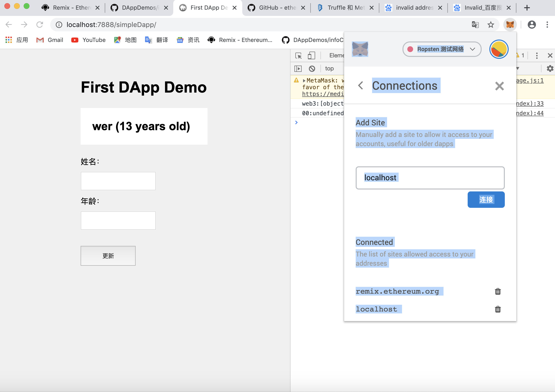Click the MetaMask fox extension icon
This screenshot has width=555, height=392.
(x=510, y=24)
